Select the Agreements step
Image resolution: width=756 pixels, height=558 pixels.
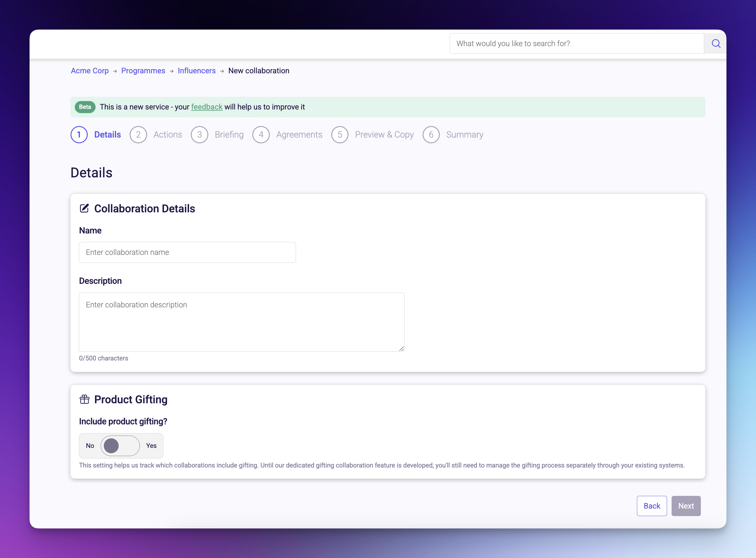coord(299,135)
